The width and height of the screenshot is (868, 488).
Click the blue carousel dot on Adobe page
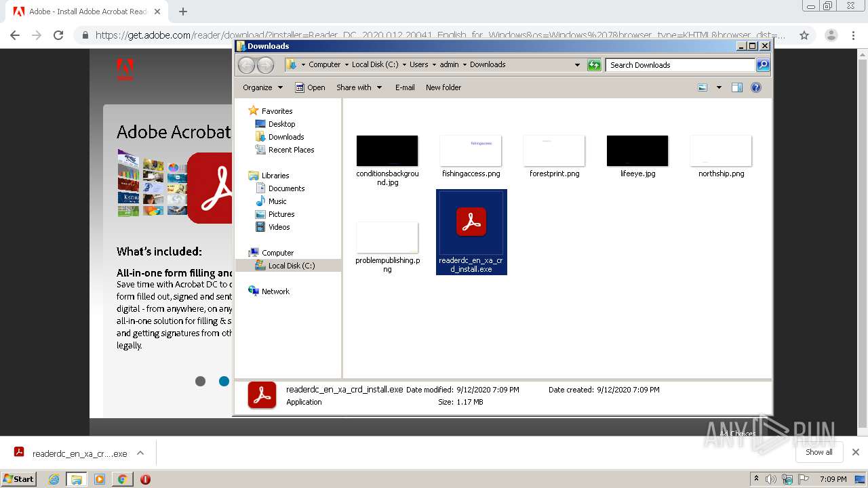tap(224, 381)
